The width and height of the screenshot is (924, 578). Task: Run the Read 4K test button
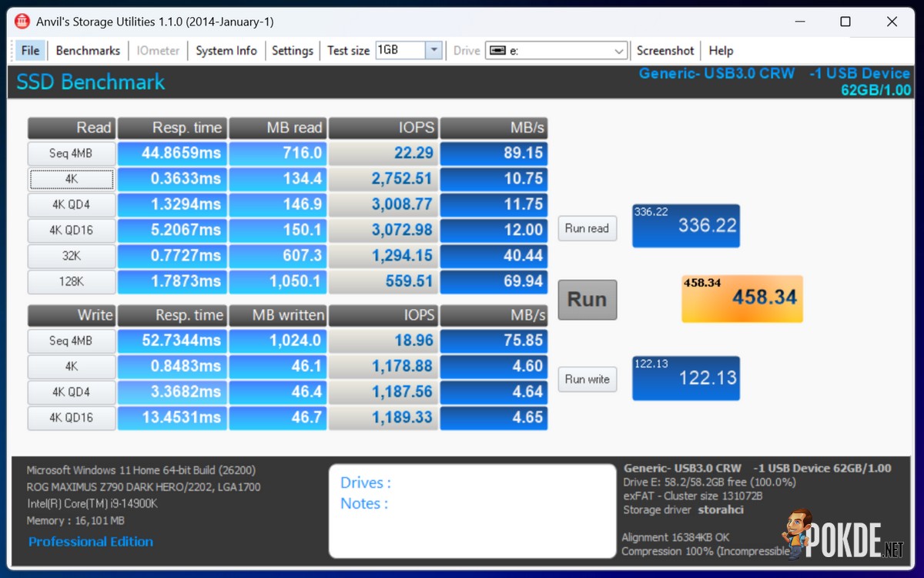(x=71, y=179)
